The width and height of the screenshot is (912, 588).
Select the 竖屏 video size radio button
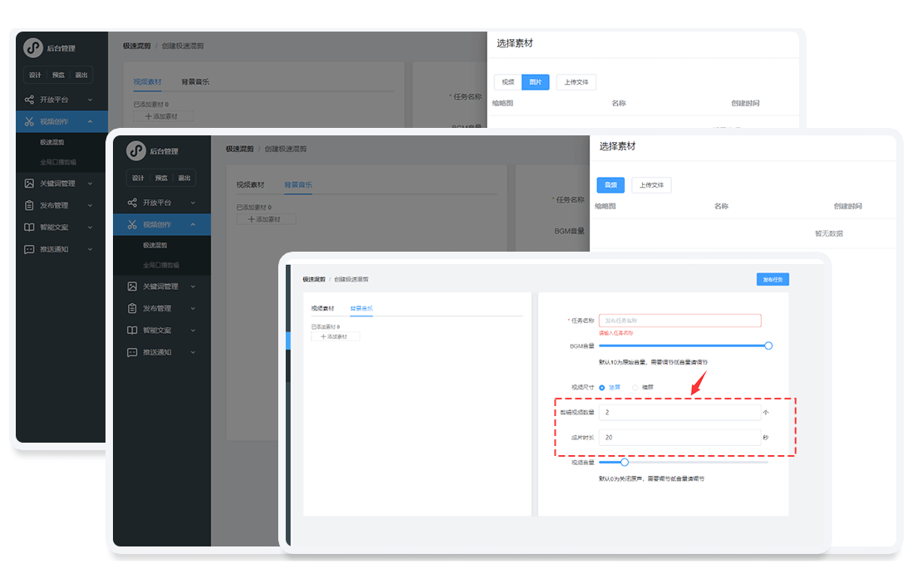pyautogui.click(x=602, y=387)
